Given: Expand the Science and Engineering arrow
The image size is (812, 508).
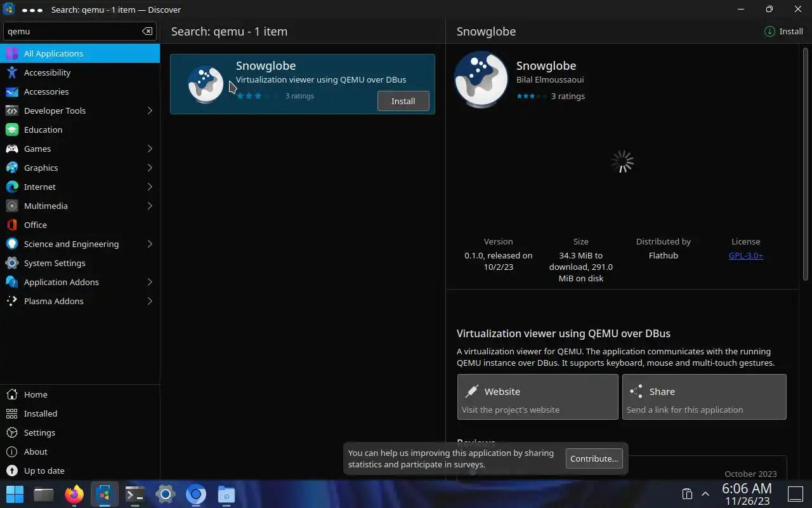Looking at the screenshot, I should click(x=150, y=244).
